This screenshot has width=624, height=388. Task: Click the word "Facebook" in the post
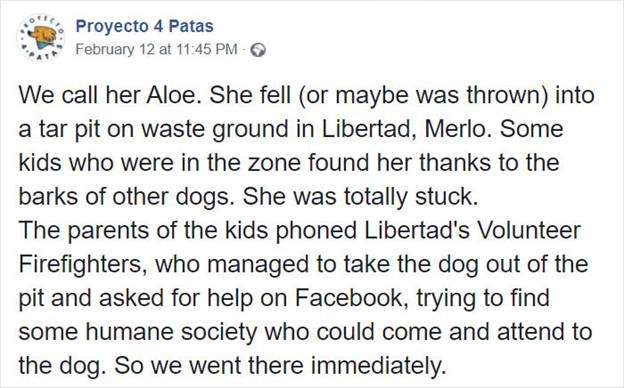click(352, 298)
